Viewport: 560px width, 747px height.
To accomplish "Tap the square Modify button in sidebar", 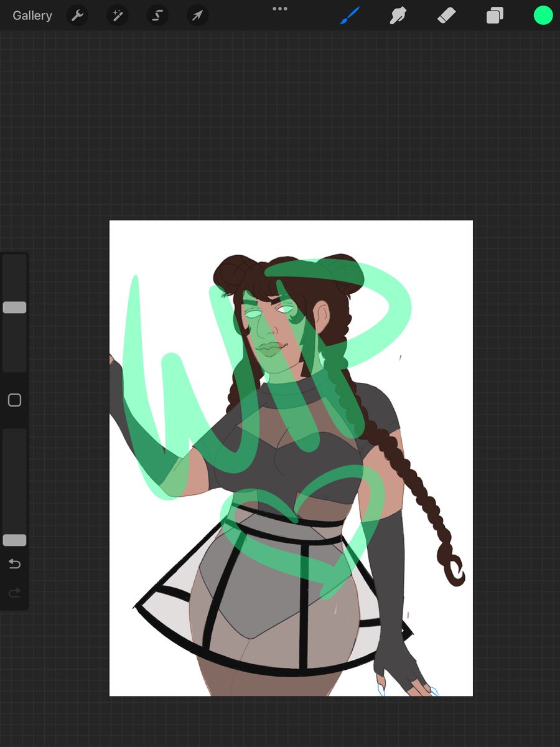I will click(x=14, y=400).
